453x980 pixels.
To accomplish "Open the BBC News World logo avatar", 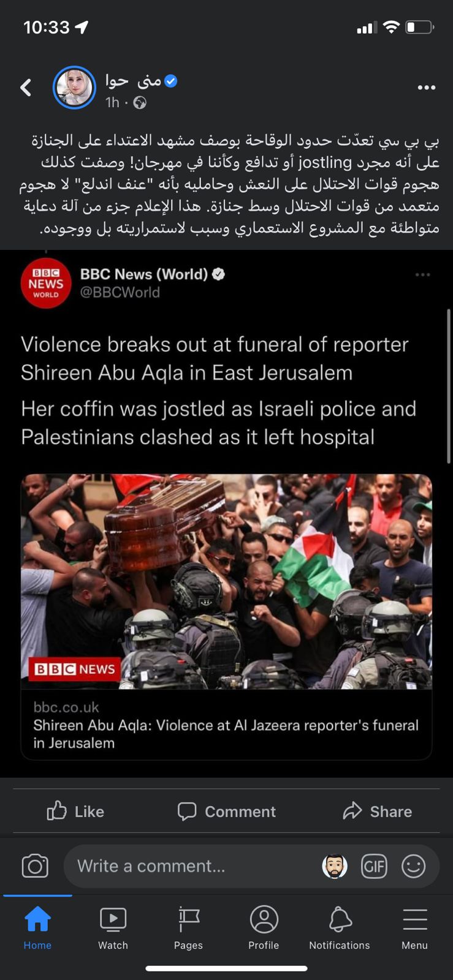I will tap(45, 283).
